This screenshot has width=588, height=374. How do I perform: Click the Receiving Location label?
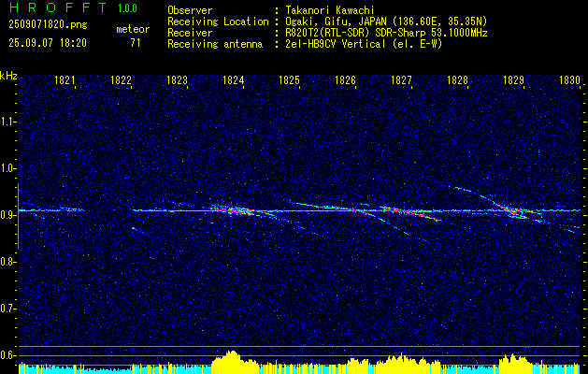pos(218,22)
